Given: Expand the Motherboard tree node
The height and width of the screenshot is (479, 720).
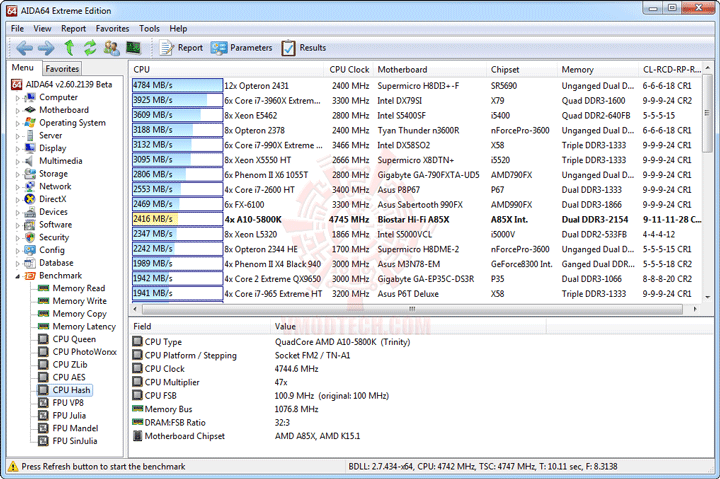Looking at the screenshot, I should pyautogui.click(x=17, y=110).
